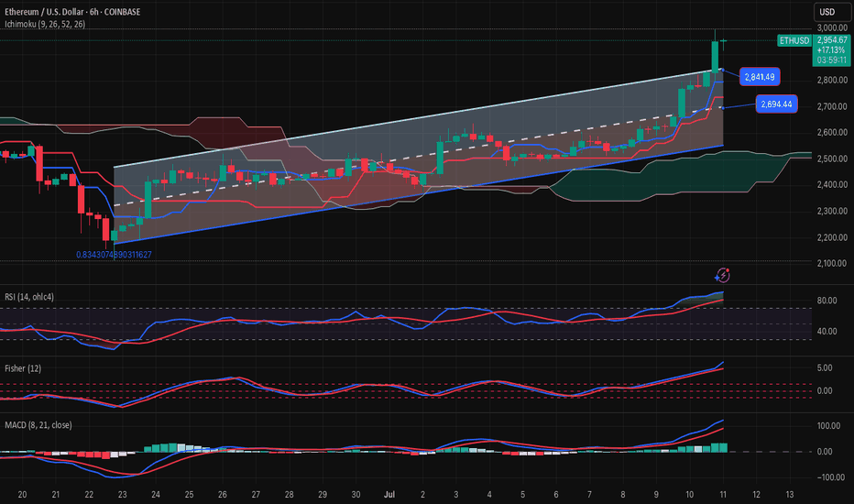The width and height of the screenshot is (854, 504).
Task: Click the 20 date label on time axis
Action: click(x=22, y=495)
